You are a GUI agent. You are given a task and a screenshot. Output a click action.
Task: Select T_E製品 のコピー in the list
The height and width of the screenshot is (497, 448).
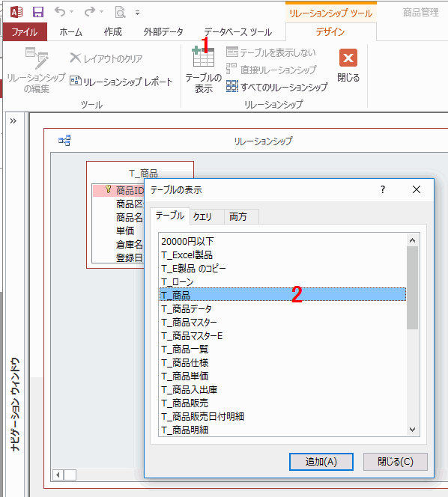click(283, 269)
